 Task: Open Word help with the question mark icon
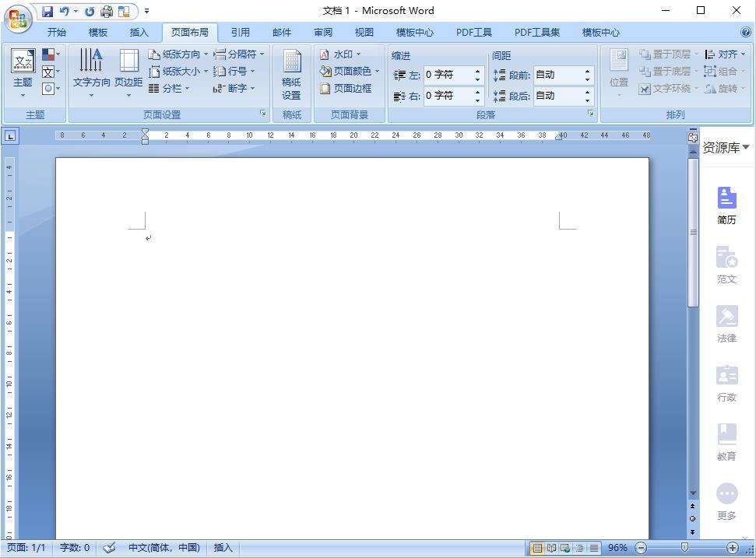745,32
